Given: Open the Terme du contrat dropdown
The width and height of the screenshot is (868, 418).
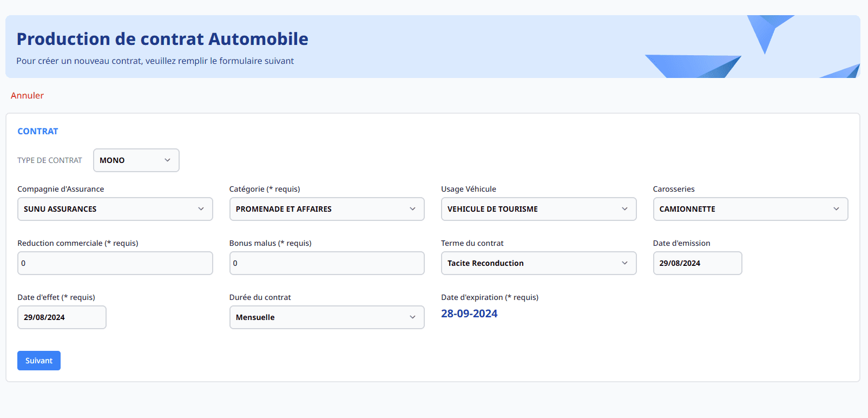Looking at the screenshot, I should pyautogui.click(x=538, y=263).
